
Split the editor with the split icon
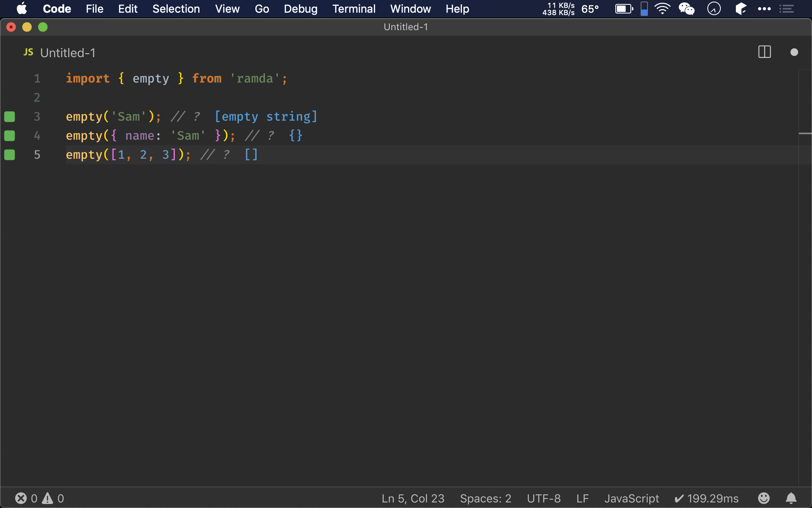[764, 52]
